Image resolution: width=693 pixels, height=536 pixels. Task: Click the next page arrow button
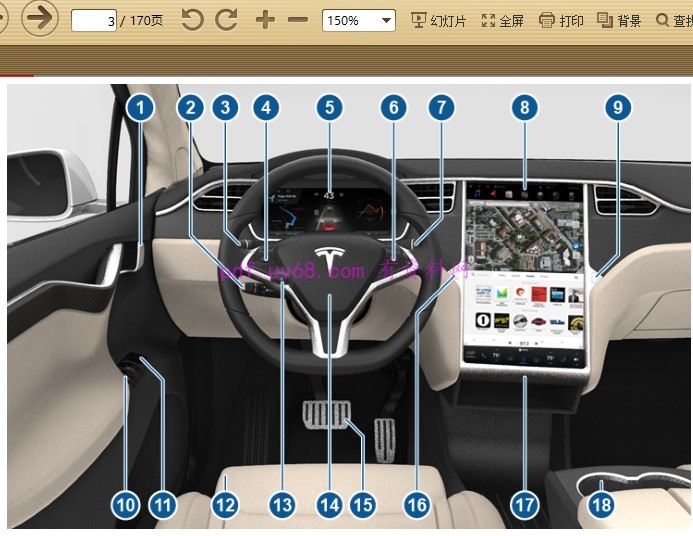pos(39,19)
